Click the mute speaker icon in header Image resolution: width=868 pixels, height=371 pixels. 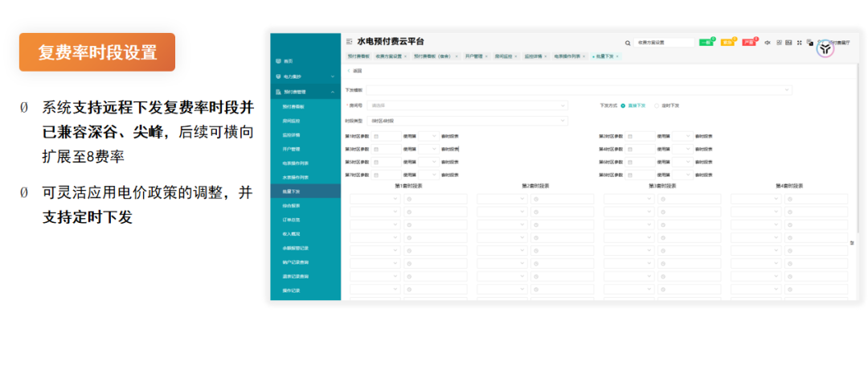[768, 43]
